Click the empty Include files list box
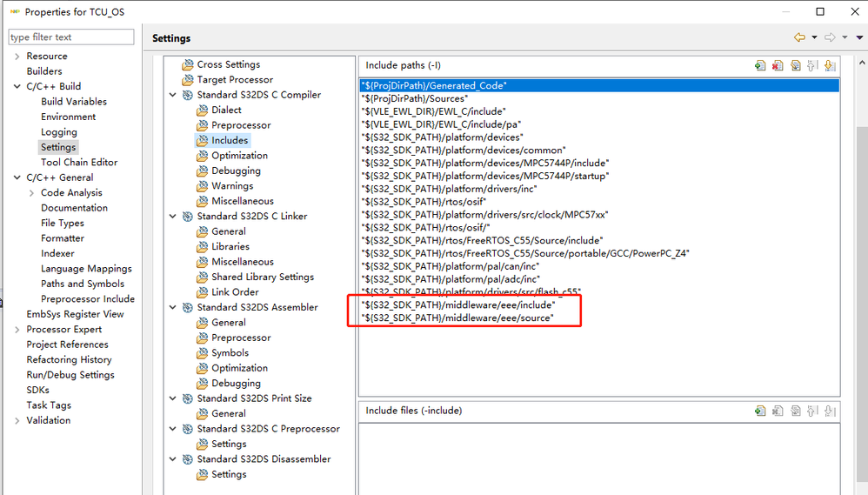868x495 pixels. (x=599, y=459)
